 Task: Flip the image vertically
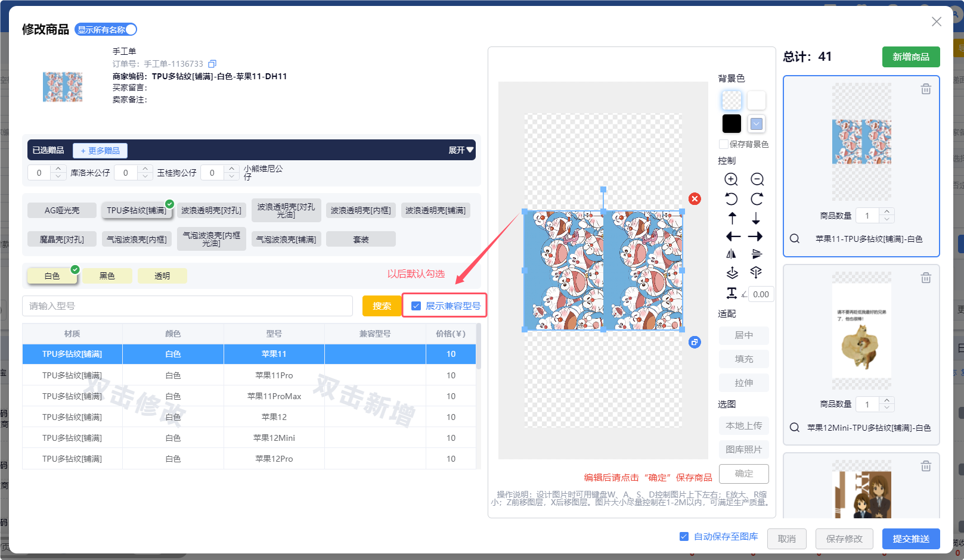click(x=757, y=254)
